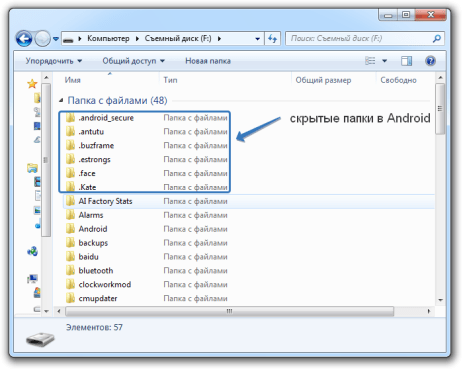Click the magnifier search icon
This screenshot has width=463, height=370.
tap(437, 39)
